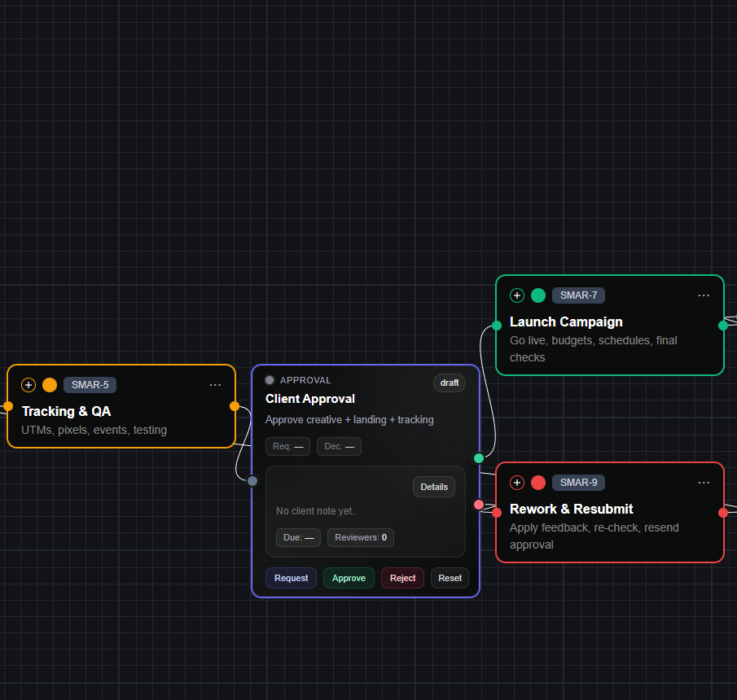This screenshot has width=737, height=700.
Task: Click the pink rejected output port on Client Approval
Action: 479,505
